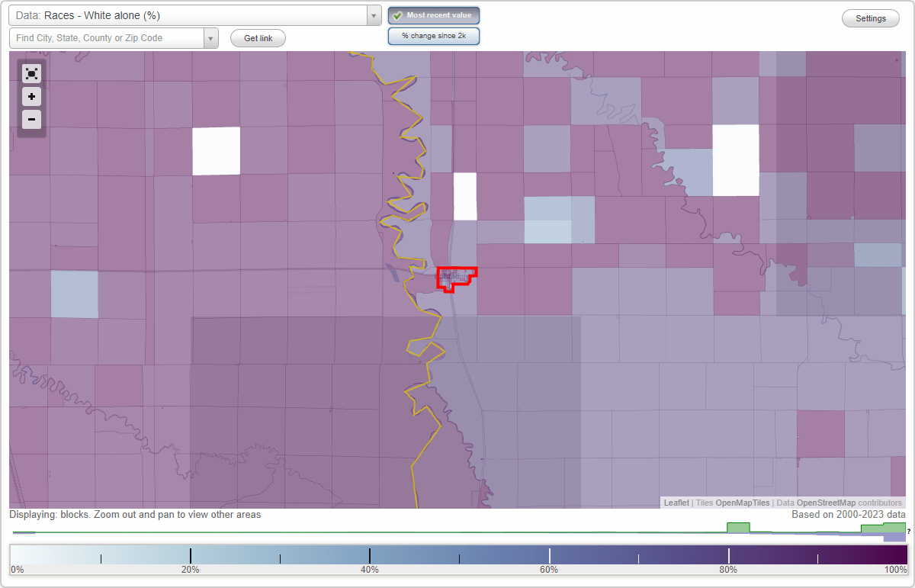Click the color legend near the 80% mark
This screenshot has height=588, width=915.
coord(728,557)
